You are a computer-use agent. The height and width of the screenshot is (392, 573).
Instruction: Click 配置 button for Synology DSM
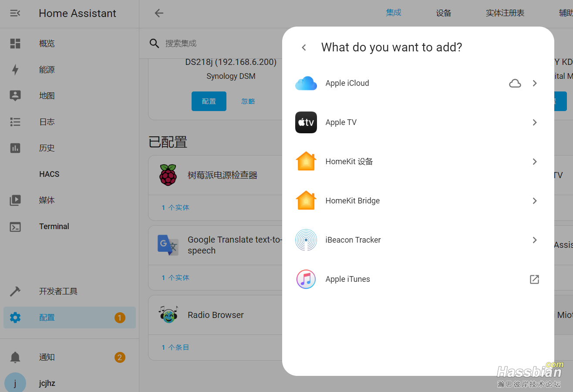coord(209,101)
